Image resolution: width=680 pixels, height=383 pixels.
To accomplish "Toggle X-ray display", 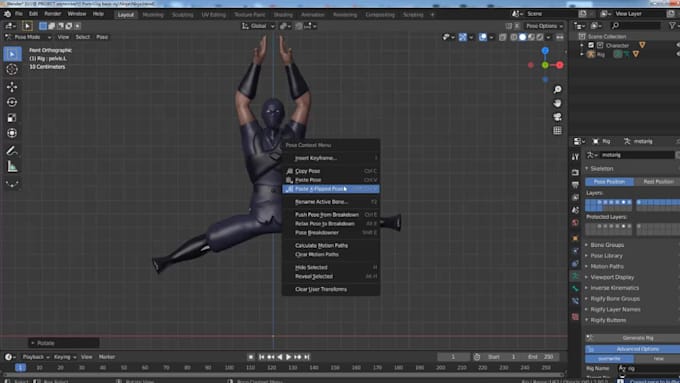I will pos(503,37).
